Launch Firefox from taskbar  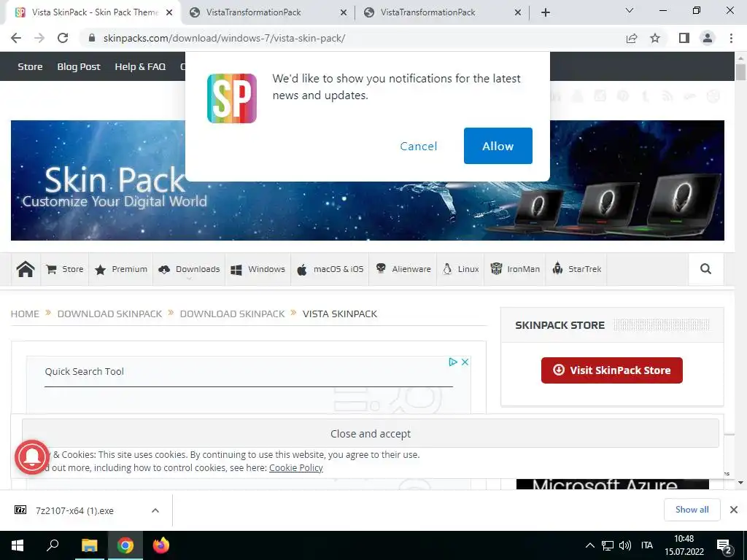click(161, 545)
